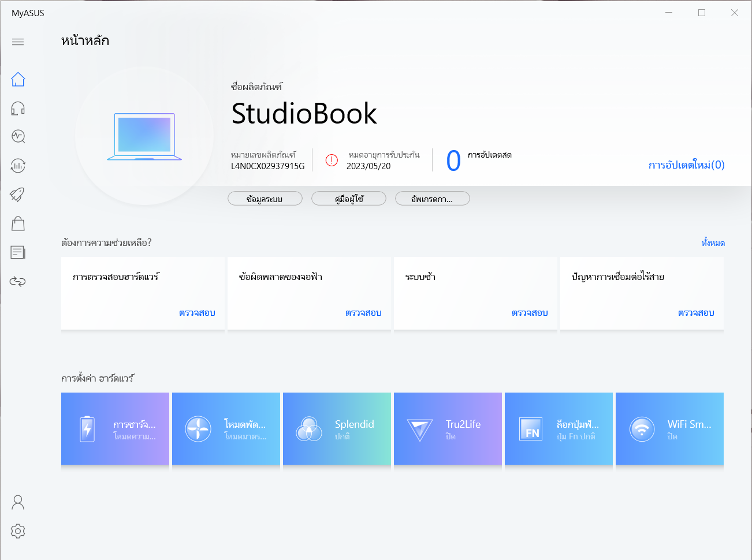Open the FN key lock tile
This screenshot has height=560, width=752.
coord(559,429)
